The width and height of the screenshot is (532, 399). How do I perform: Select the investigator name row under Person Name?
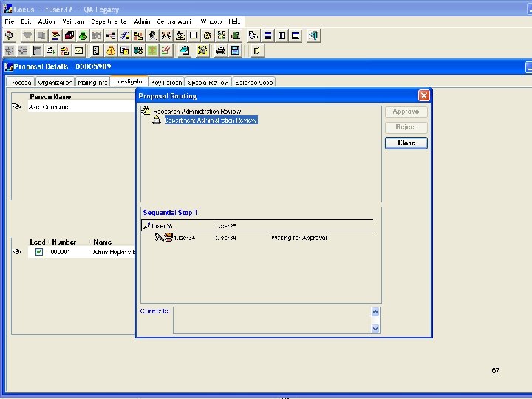click(x=81, y=107)
